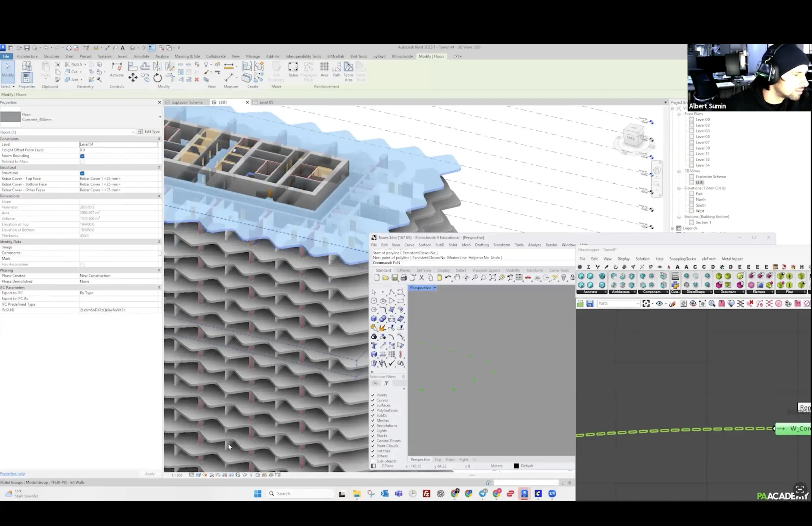Screen dimensions: 812x526
Task: Check Sub-objects in Rhino Selection Filters
Action: 373,461
